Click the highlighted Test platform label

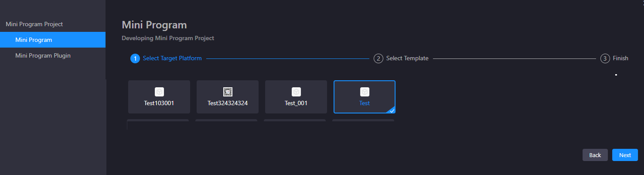click(x=365, y=103)
